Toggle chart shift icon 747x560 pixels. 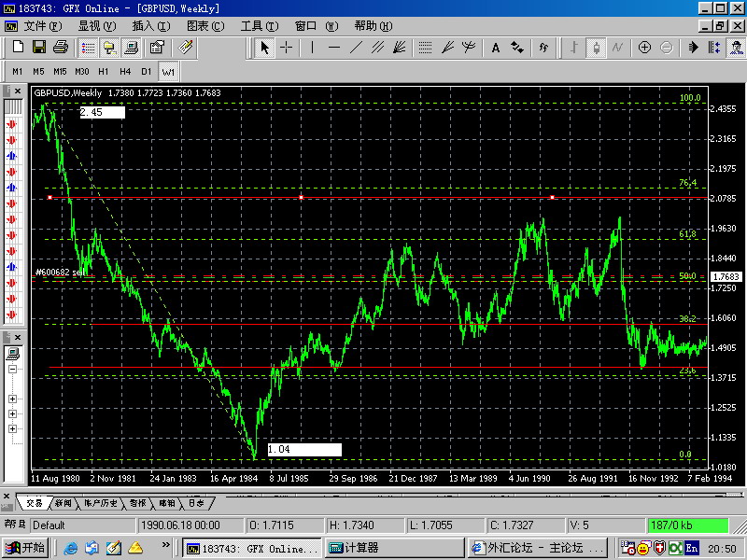click(714, 48)
